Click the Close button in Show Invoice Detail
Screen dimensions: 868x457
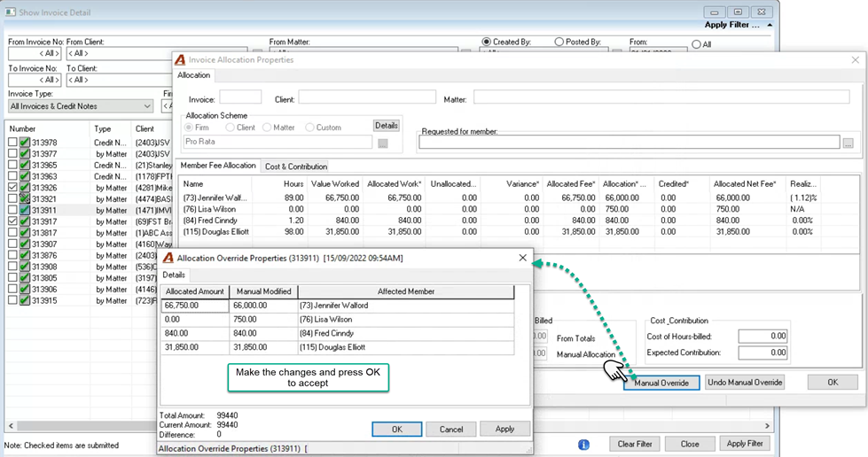[689, 444]
